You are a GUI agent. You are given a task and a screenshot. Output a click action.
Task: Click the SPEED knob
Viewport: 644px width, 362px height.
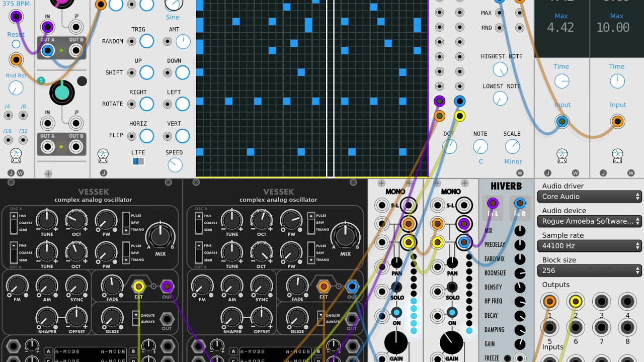(x=175, y=164)
